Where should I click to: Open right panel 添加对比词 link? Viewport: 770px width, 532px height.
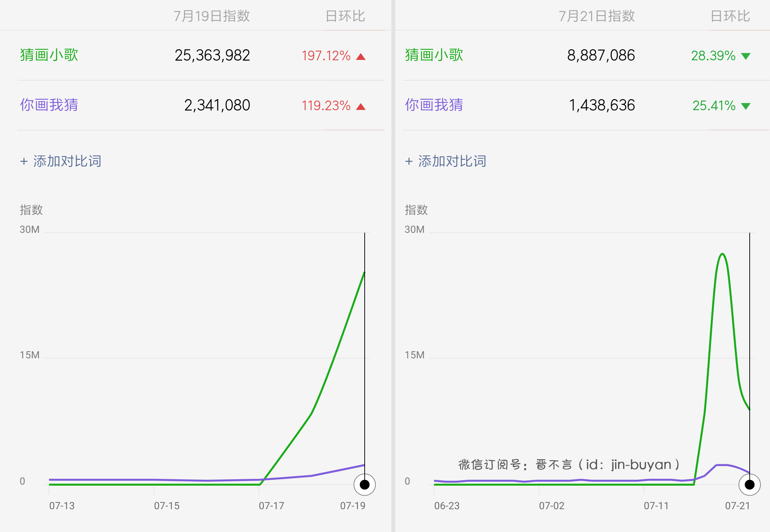click(446, 161)
